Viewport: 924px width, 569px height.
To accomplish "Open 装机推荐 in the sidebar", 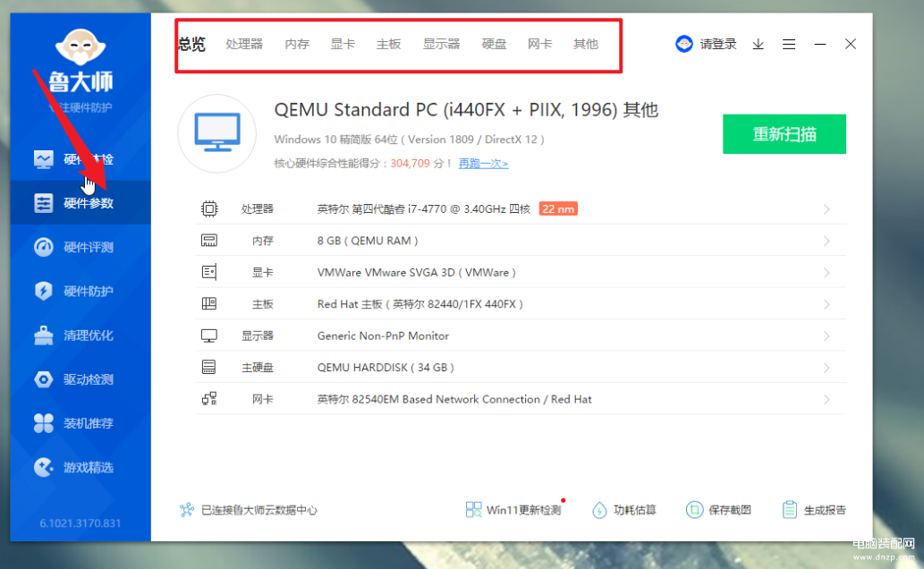I will (x=81, y=423).
